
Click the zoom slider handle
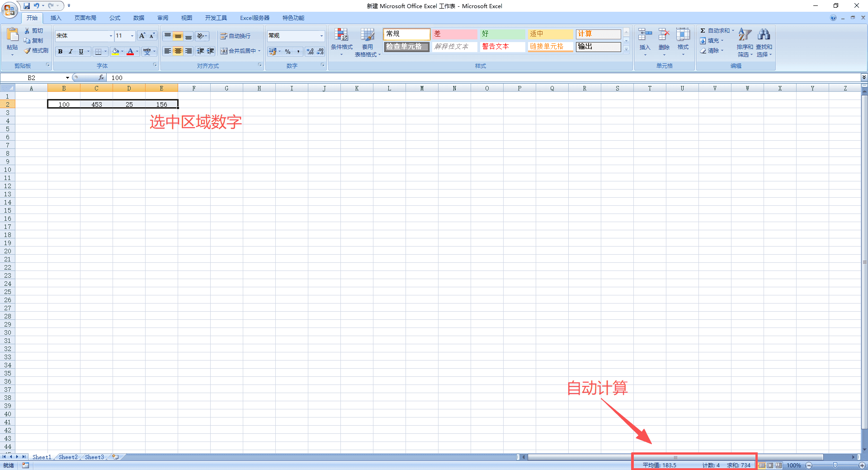coord(835,465)
